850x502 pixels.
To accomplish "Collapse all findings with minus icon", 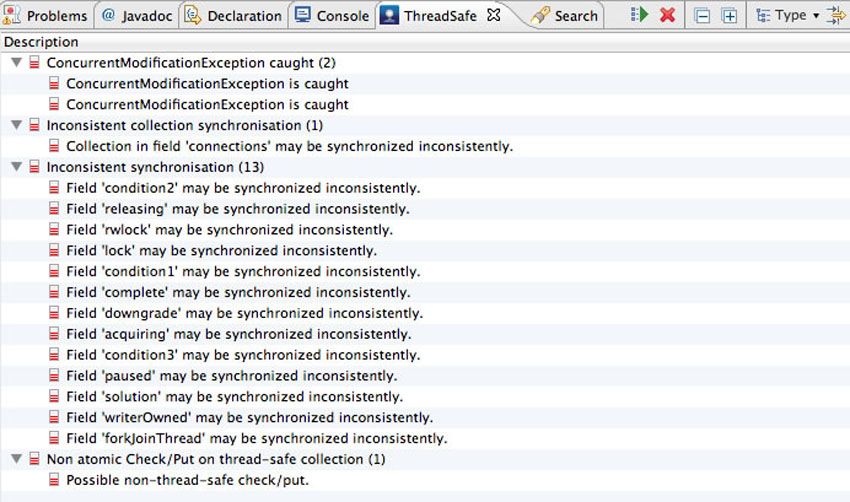I will [702, 16].
